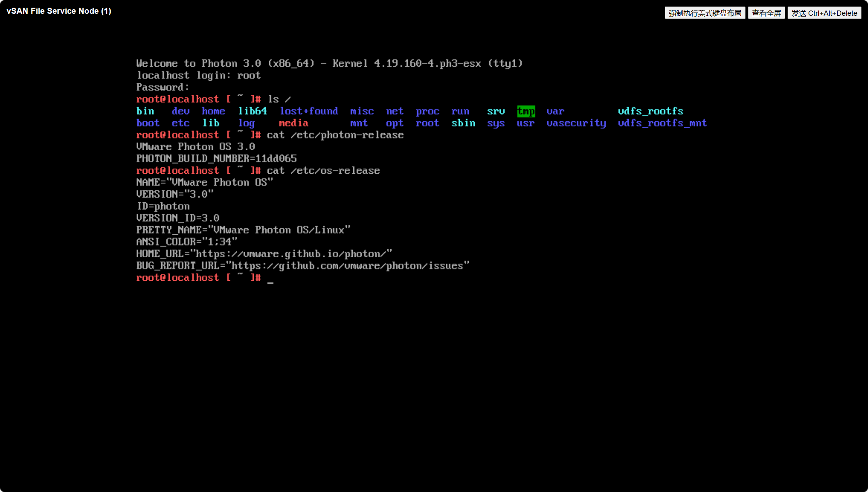Click the 查看全屏 fullscreen button
Image resolution: width=868 pixels, height=492 pixels.
pyautogui.click(x=766, y=13)
